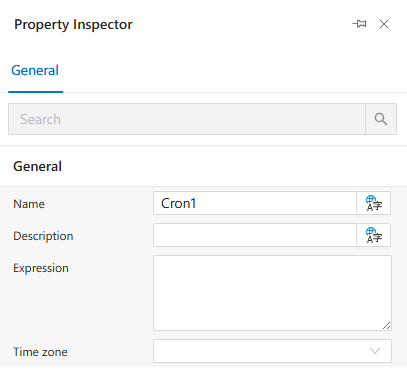Pin the Property Inspector panel

pyautogui.click(x=359, y=24)
